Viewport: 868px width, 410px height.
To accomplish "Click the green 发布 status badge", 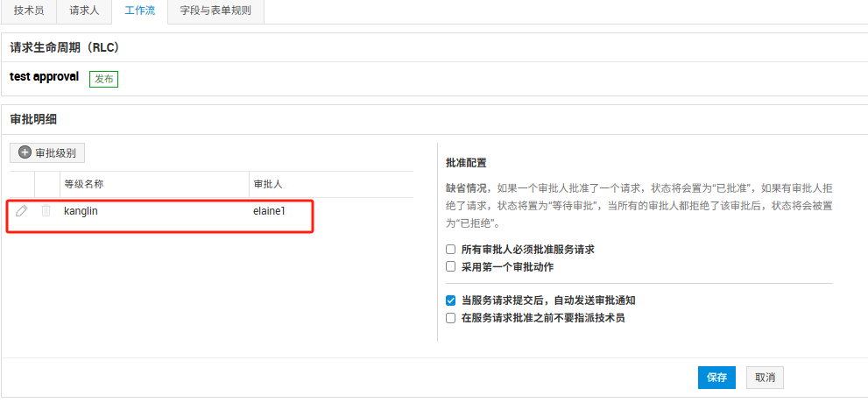I will (x=103, y=79).
